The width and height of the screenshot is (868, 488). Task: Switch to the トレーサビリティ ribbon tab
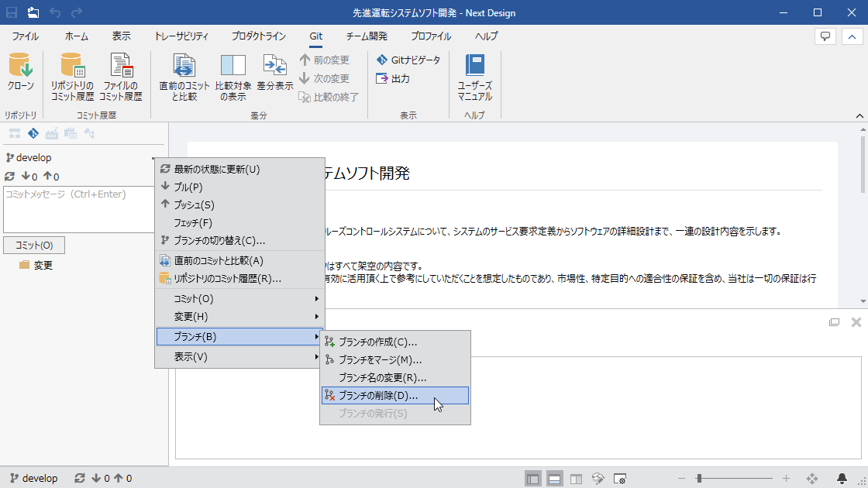click(x=181, y=36)
